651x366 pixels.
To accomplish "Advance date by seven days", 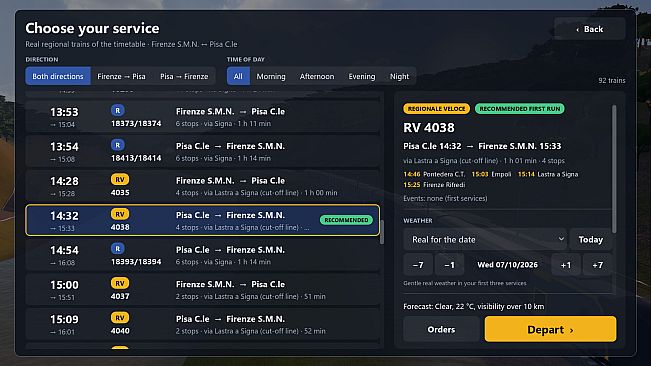I will pyautogui.click(x=597, y=265).
